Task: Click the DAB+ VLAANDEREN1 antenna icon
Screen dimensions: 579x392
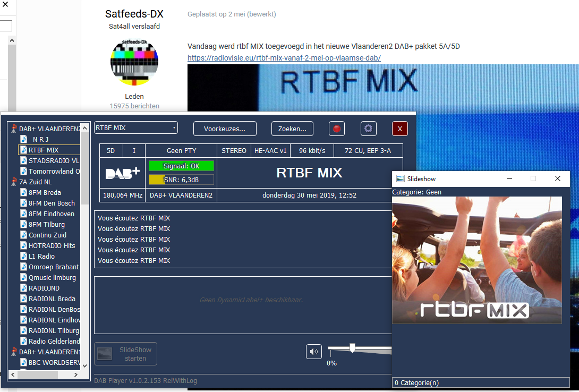Action: coord(14,352)
